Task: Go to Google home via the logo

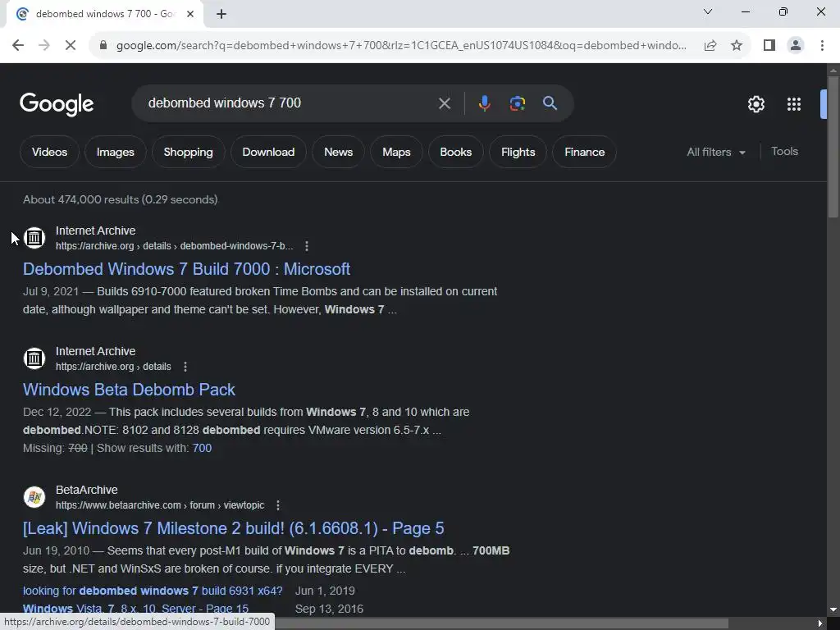Action: (57, 104)
